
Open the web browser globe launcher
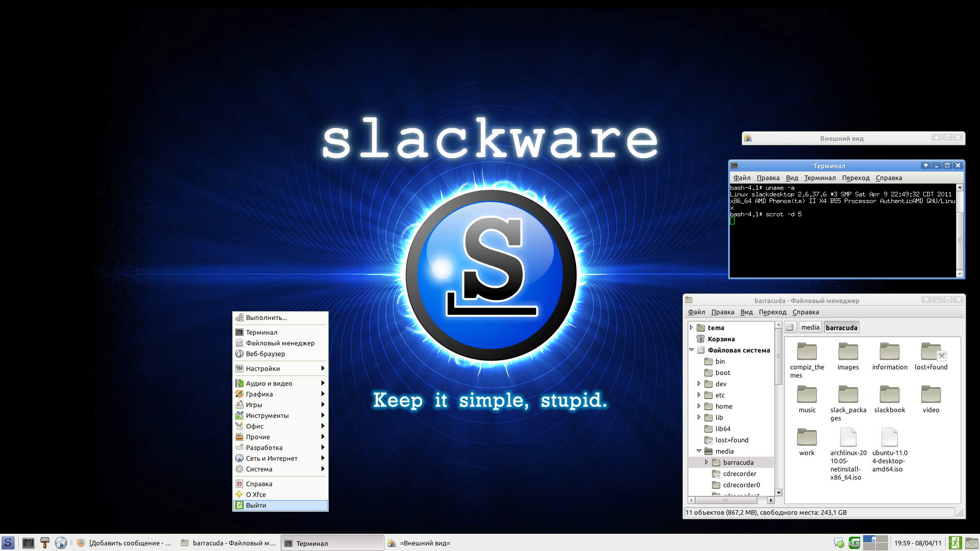61,543
